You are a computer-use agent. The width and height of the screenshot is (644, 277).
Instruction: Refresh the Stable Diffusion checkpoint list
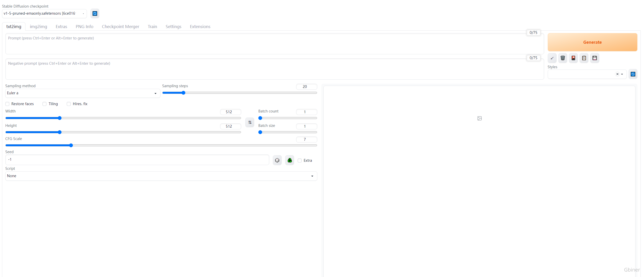point(95,13)
